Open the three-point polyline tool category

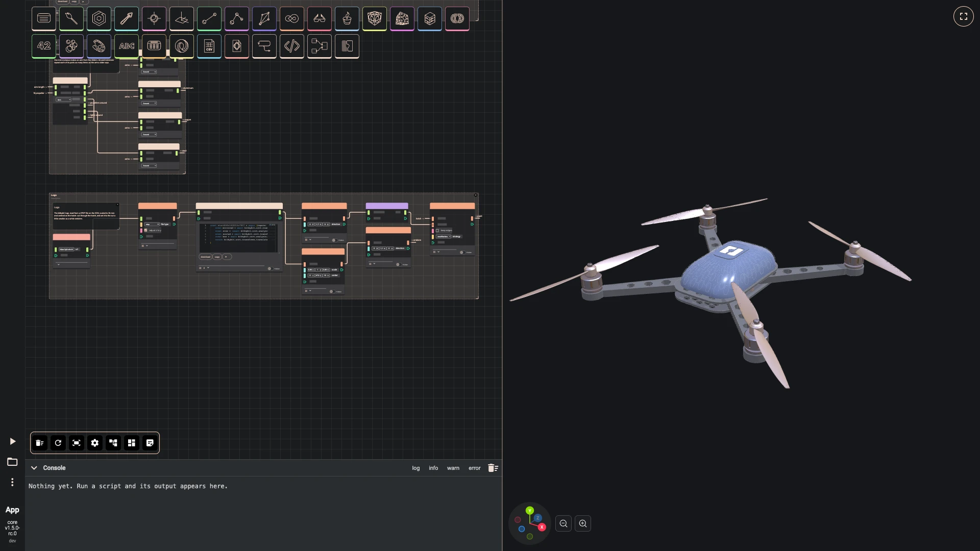[237, 18]
